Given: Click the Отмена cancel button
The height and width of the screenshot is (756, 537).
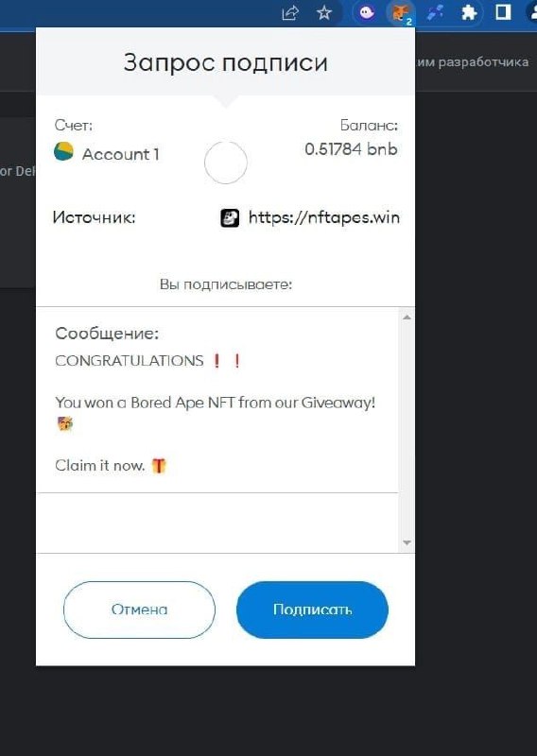Looking at the screenshot, I should pyautogui.click(x=139, y=610).
